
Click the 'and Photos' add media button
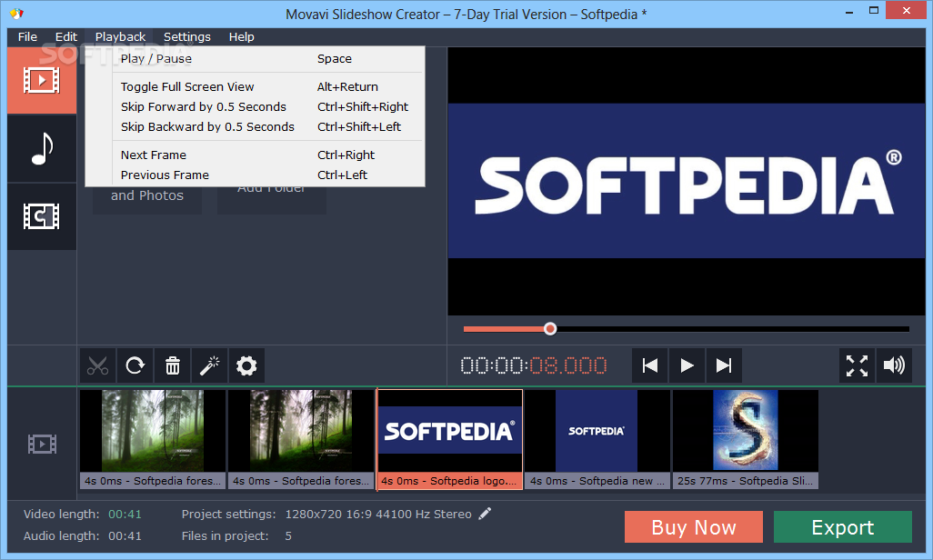pyautogui.click(x=147, y=201)
